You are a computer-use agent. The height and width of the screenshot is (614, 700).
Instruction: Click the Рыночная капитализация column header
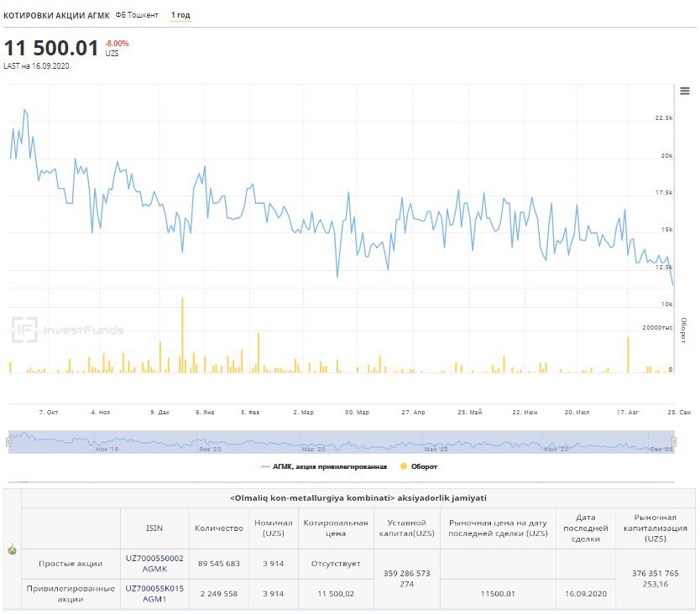tap(656, 528)
